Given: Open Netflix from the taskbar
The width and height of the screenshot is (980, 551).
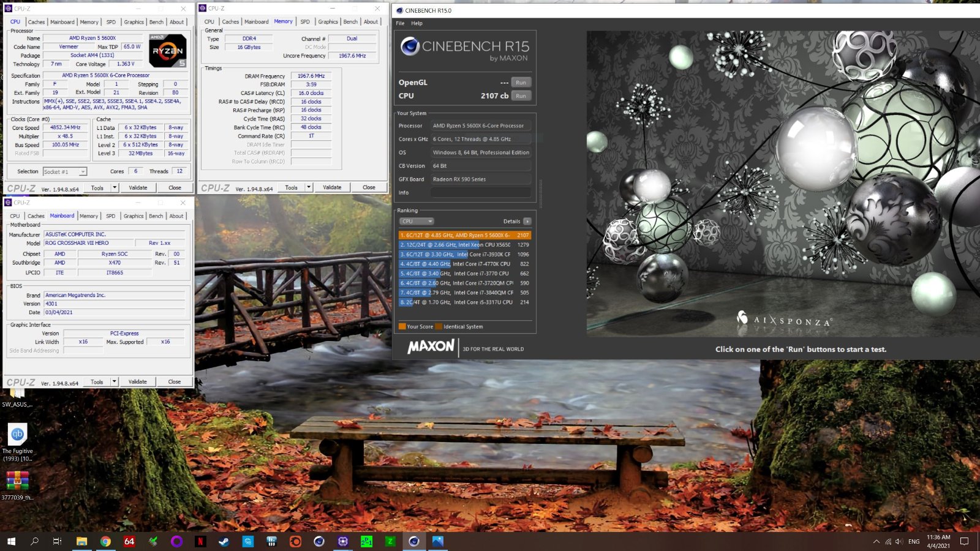Looking at the screenshot, I should coord(200,541).
